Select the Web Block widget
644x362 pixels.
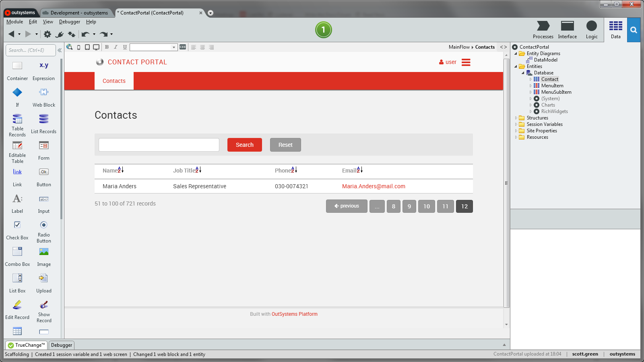point(44,97)
